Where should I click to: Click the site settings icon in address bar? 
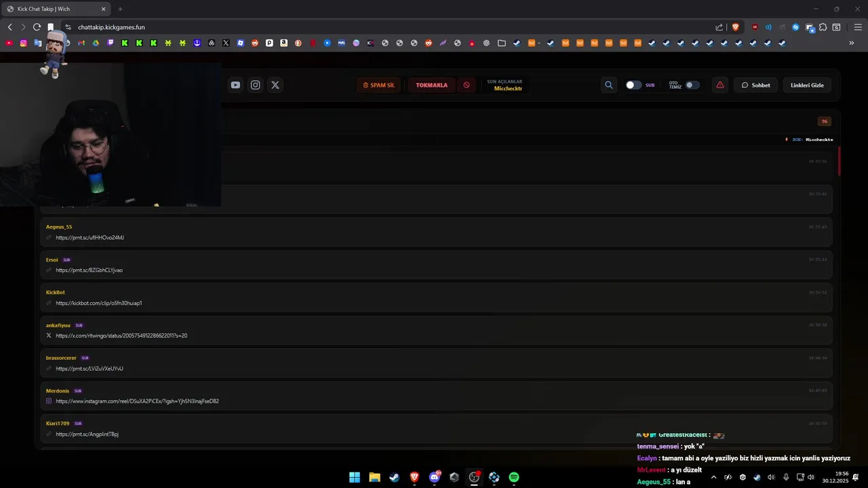[68, 27]
